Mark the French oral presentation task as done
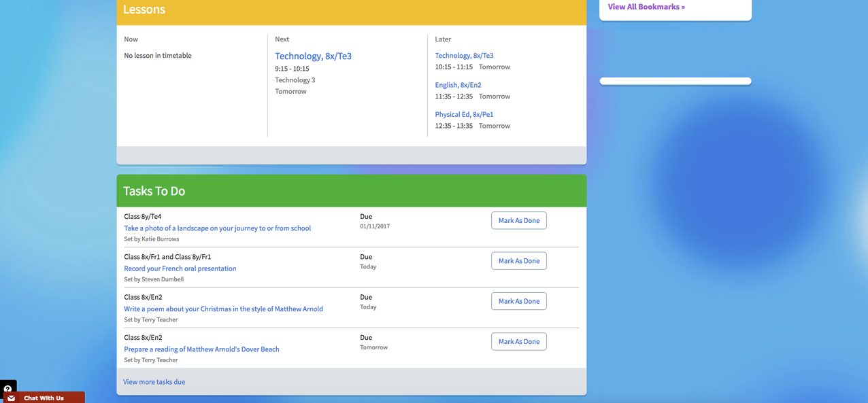 pyautogui.click(x=518, y=260)
